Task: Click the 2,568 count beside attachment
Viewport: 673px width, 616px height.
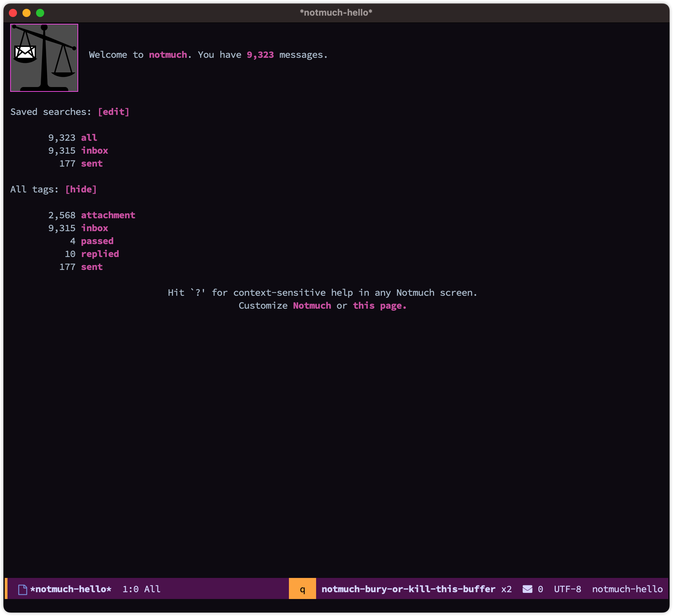Action: coord(62,215)
